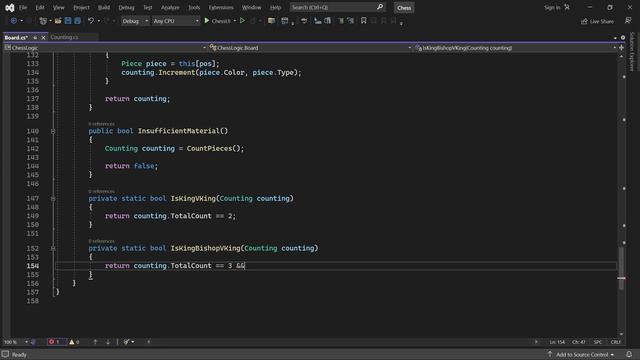Undo the last edit
This screenshot has width=640, height=360.
[x=91, y=21]
